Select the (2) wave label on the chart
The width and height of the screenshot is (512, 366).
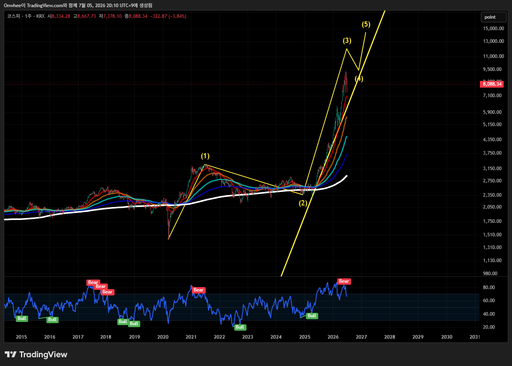tap(303, 203)
